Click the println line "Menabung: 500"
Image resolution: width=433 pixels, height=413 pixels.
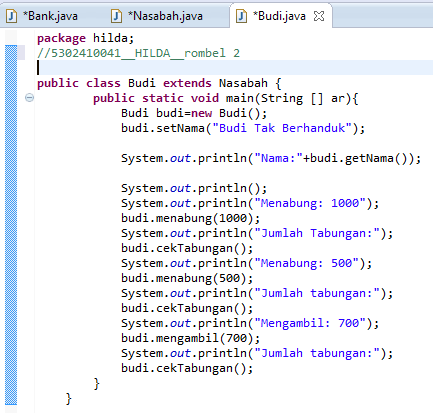click(x=246, y=263)
